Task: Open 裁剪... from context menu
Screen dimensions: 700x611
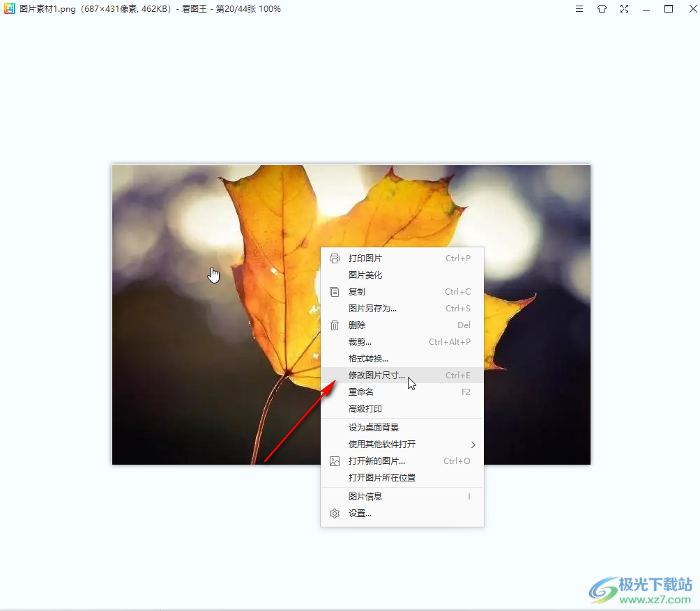Action: [402, 342]
